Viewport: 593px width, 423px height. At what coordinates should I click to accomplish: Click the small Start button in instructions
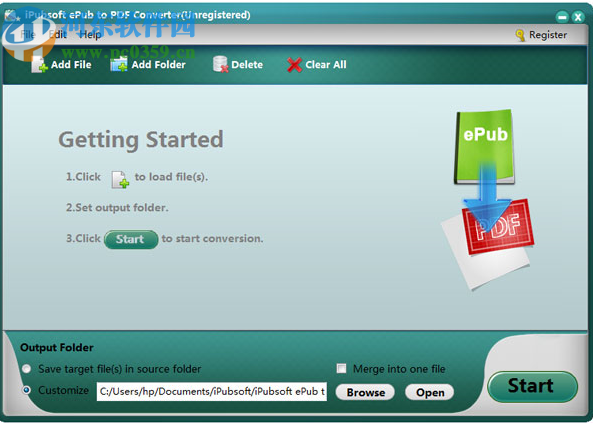131,239
